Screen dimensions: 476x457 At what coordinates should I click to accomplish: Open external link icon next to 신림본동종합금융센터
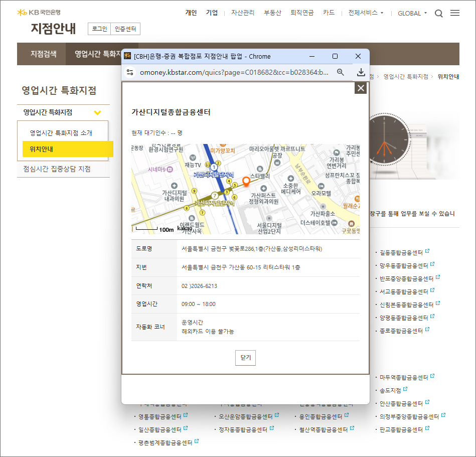pos(438,303)
